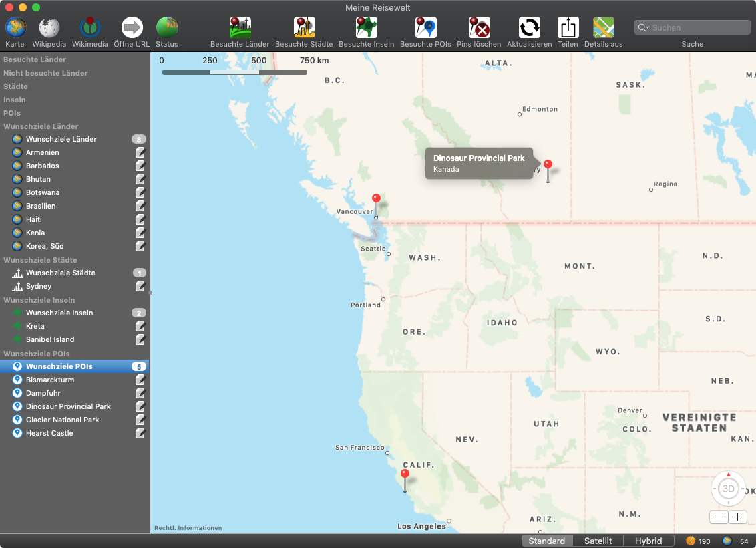Image resolution: width=756 pixels, height=548 pixels.
Task: Click the Besuchte Länder pin icon
Action: (x=240, y=28)
